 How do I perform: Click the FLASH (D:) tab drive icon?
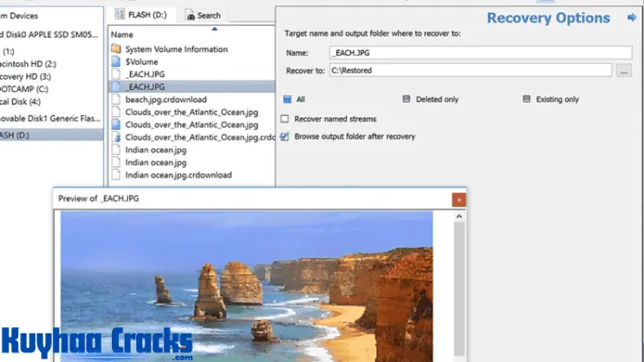click(120, 15)
